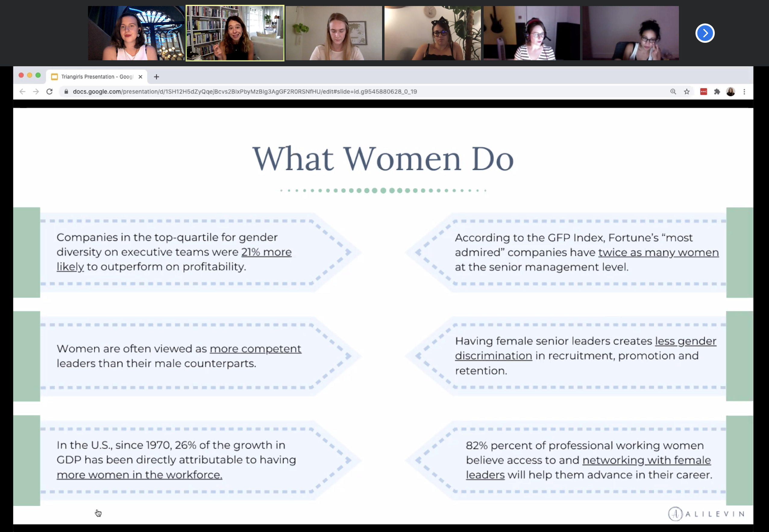This screenshot has width=769, height=532.
Task: Click the "What Women Do" slide title
Action: [x=383, y=159]
